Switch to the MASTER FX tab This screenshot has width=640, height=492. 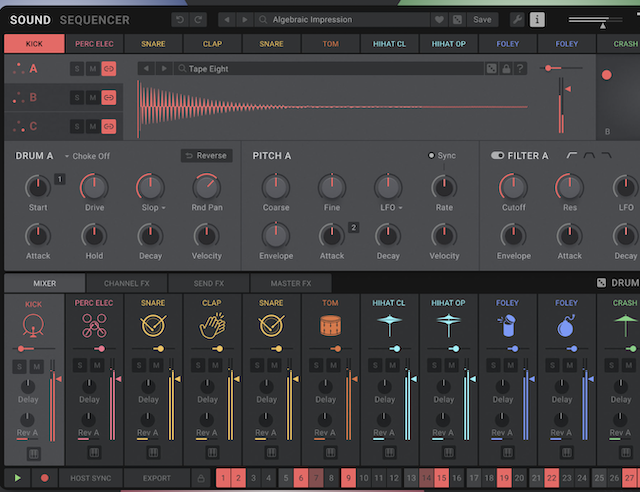[291, 283]
